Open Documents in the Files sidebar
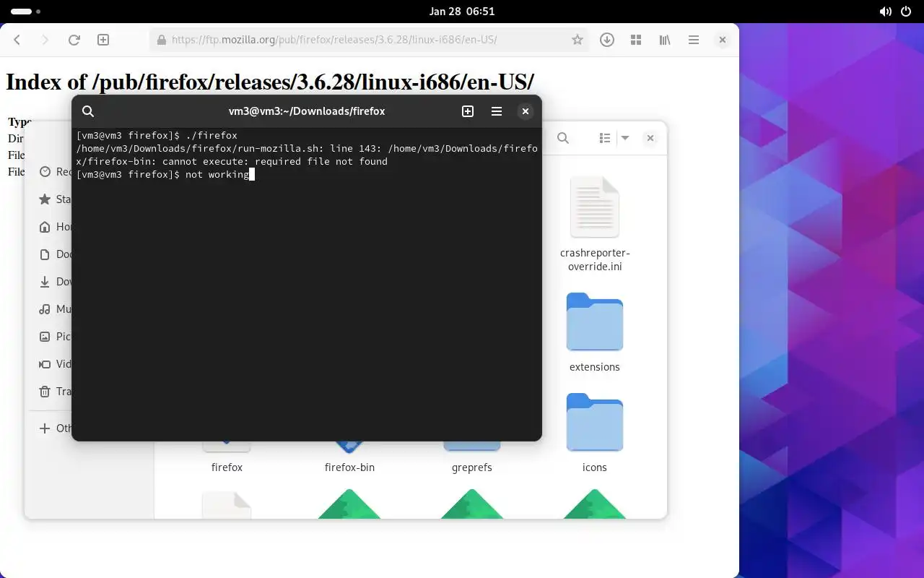This screenshot has height=578, width=924. (55, 254)
